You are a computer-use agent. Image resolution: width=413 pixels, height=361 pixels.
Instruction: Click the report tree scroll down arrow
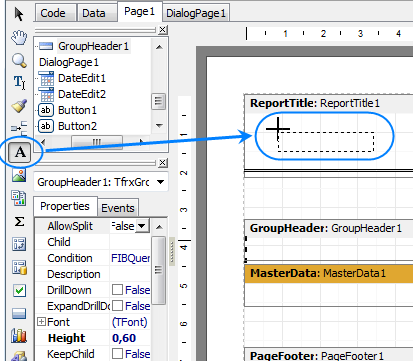(159, 126)
